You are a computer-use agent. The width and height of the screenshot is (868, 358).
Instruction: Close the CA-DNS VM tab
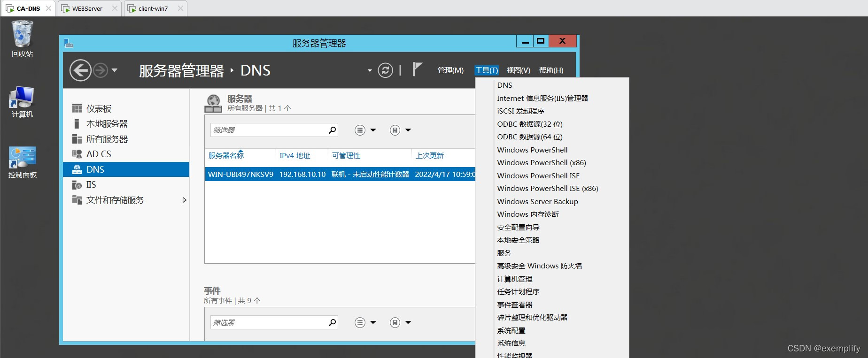(x=48, y=8)
